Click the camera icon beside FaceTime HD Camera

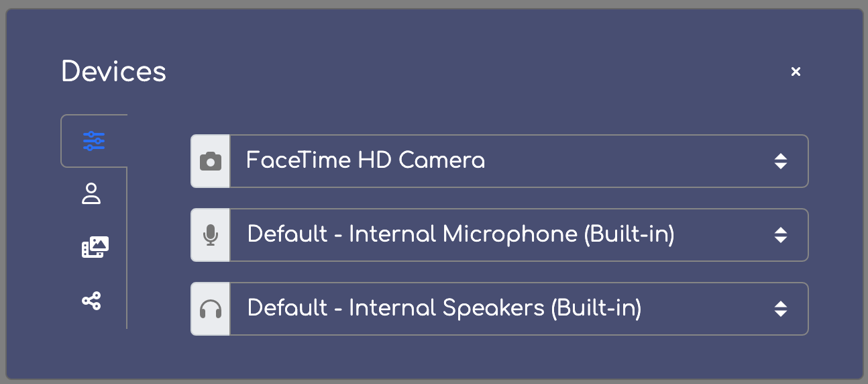[211, 161]
